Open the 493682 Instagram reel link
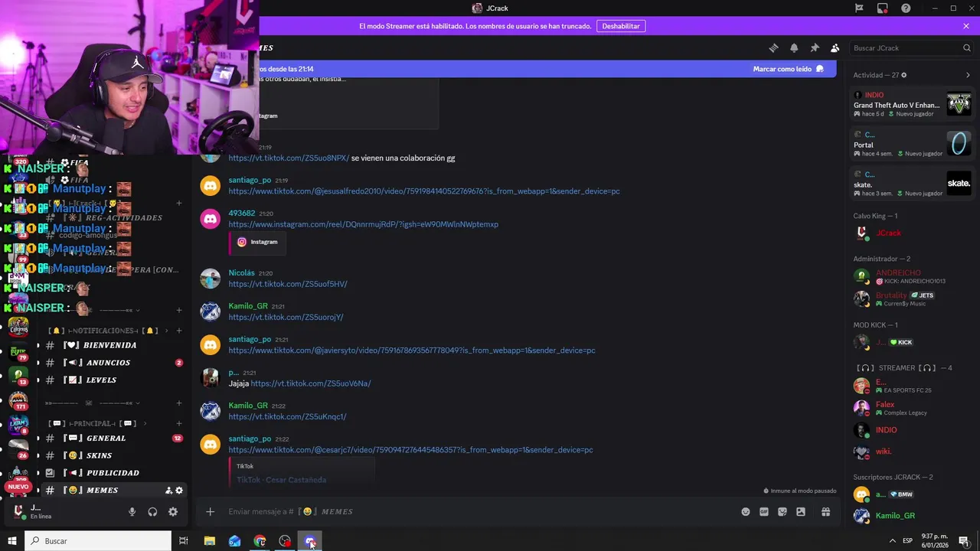 point(363,224)
